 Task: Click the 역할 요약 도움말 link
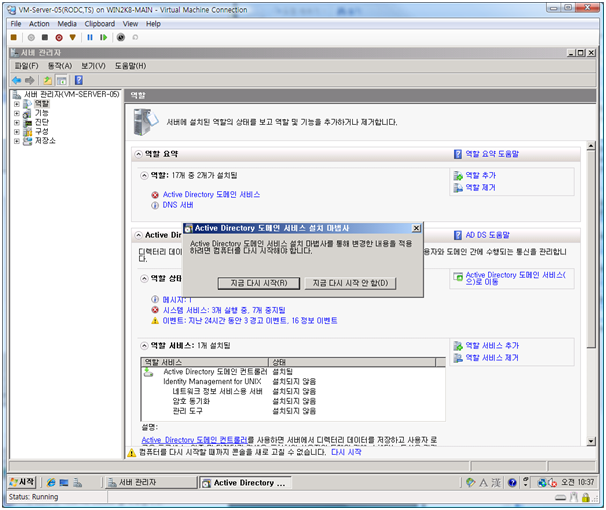(492, 154)
